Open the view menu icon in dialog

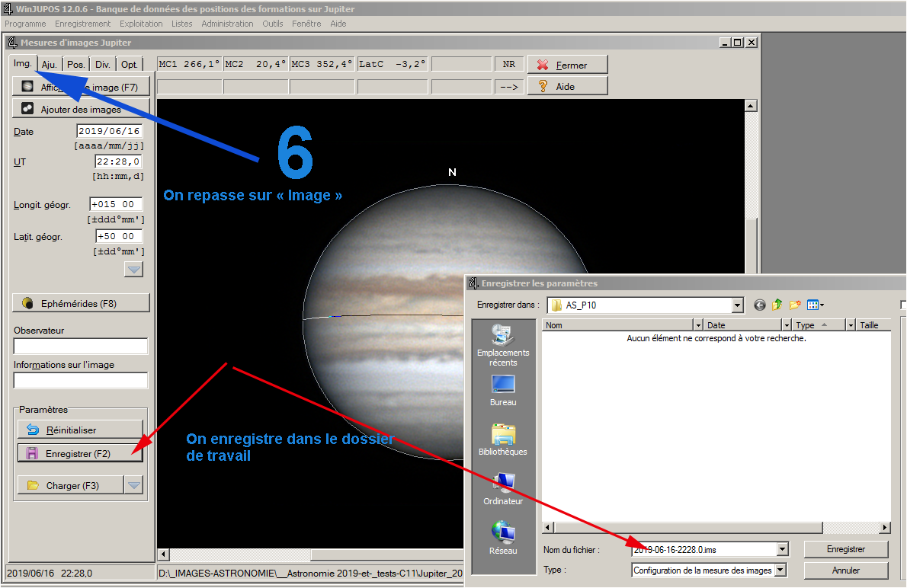815,305
